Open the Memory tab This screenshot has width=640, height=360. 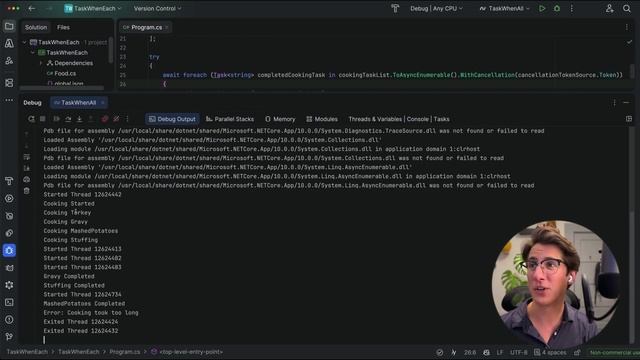tap(280, 119)
